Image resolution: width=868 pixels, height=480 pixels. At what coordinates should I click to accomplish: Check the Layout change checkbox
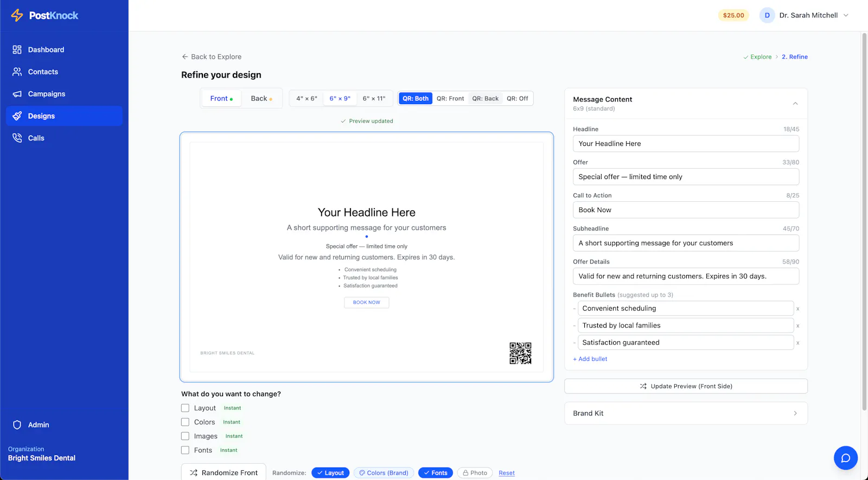185,408
